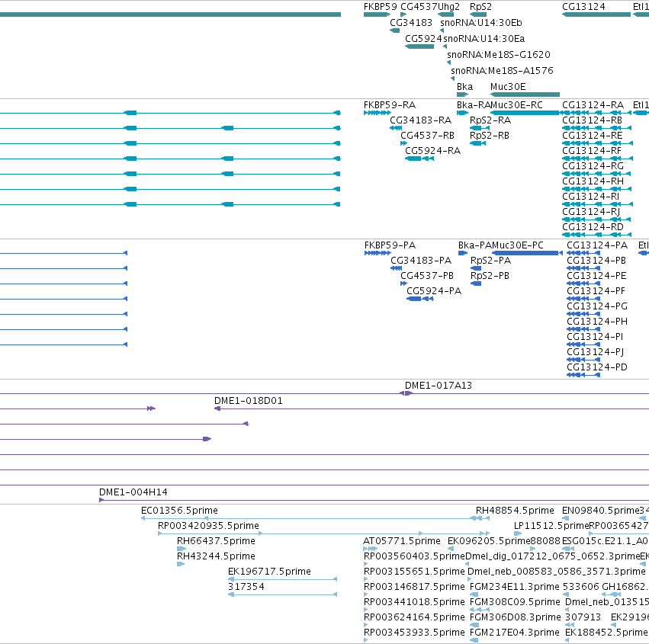This screenshot has height=644, width=649.
Task: Open the RH66437.5prime EST label
Action: pos(216,540)
